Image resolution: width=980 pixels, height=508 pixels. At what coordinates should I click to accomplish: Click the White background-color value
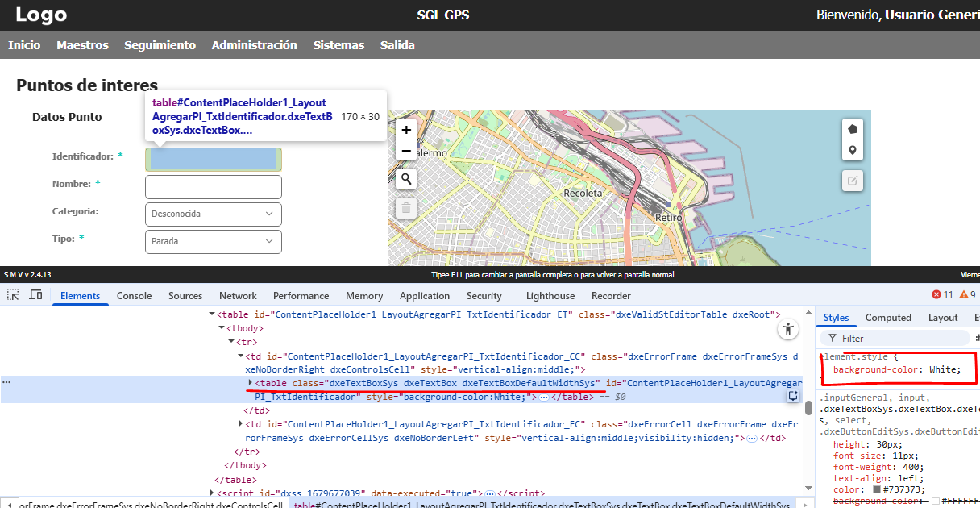point(943,369)
